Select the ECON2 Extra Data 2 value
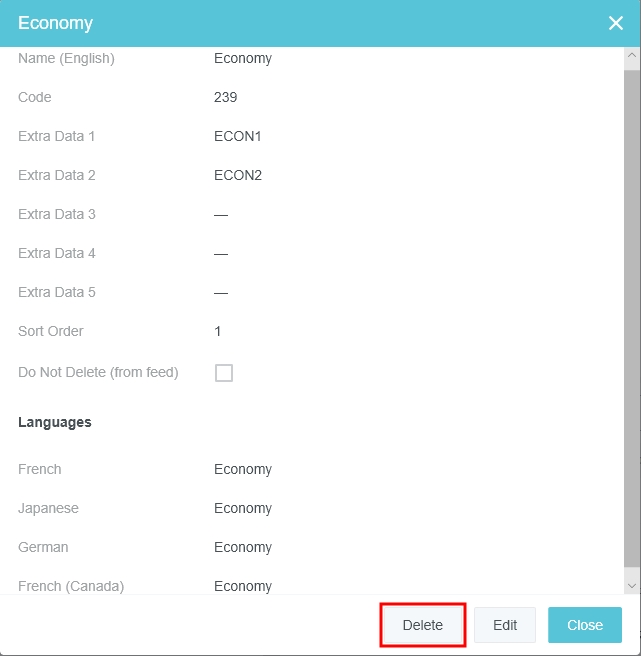 [x=238, y=175]
